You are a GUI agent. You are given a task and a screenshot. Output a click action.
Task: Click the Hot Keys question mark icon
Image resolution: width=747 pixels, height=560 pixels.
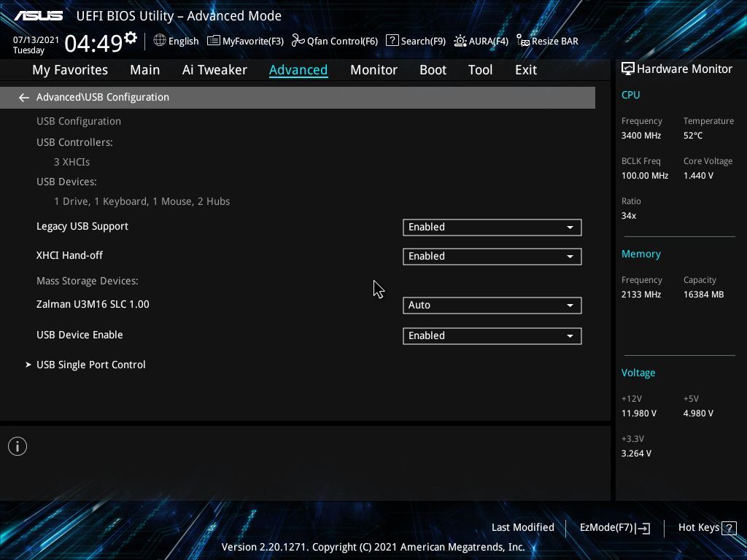click(x=729, y=528)
